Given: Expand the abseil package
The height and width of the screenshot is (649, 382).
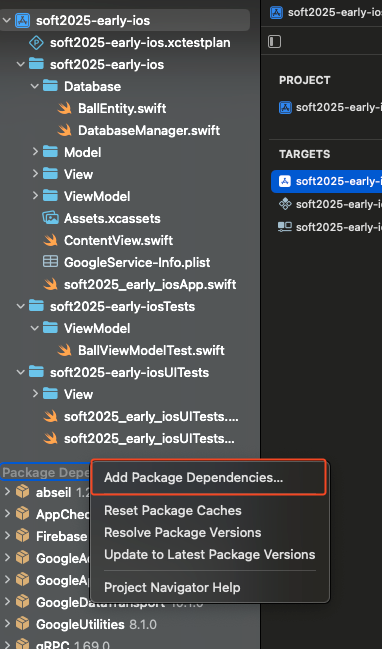Looking at the screenshot, I should coord(7,492).
